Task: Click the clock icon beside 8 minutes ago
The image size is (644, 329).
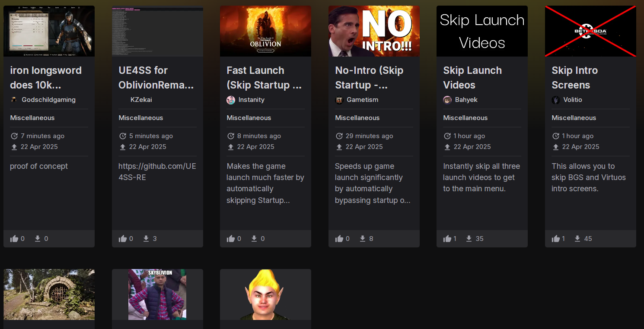Action: click(x=231, y=136)
